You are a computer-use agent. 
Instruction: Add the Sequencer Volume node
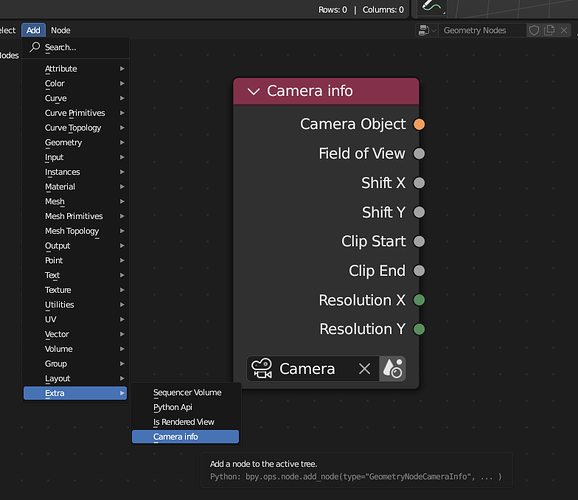tap(185, 393)
